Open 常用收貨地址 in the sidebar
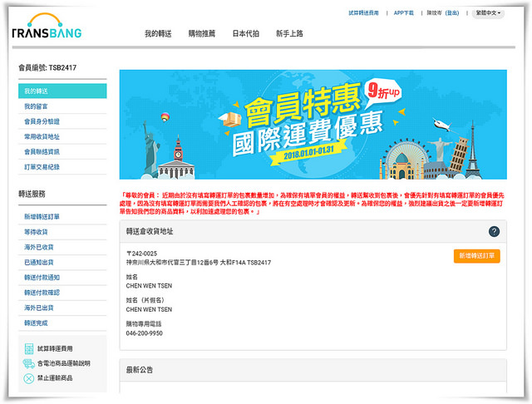532x404 pixels. click(x=62, y=136)
